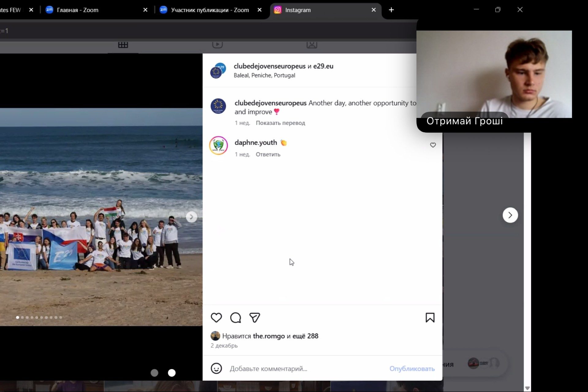Viewport: 588px width, 392px height.
Task: Open new browser tab plus button
Action: pos(391,10)
